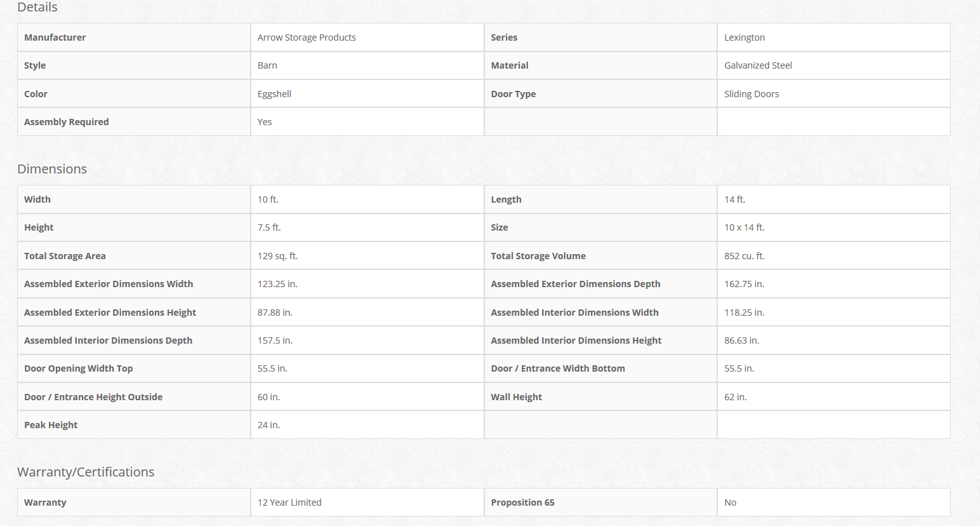Click the Style label cell
The image size is (980, 526).
pyautogui.click(x=134, y=65)
